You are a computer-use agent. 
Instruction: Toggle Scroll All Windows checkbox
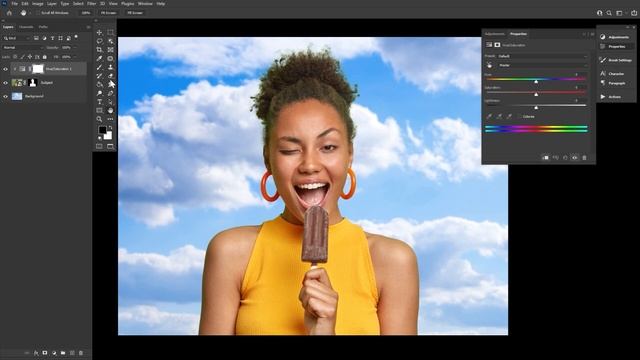tap(38, 13)
